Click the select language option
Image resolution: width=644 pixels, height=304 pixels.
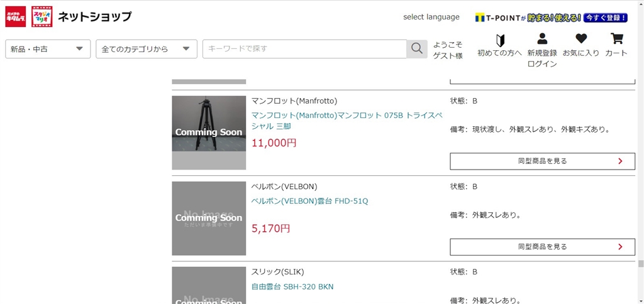point(431,17)
